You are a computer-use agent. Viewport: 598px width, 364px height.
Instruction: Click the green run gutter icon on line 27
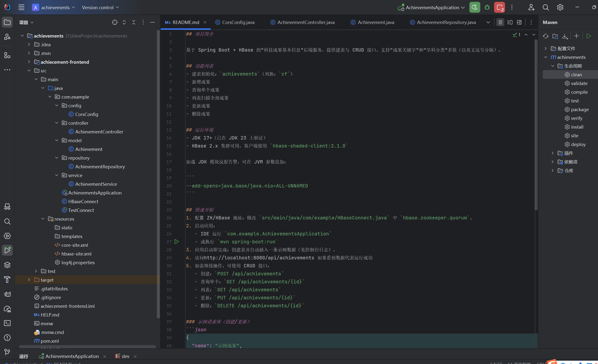coord(177,242)
